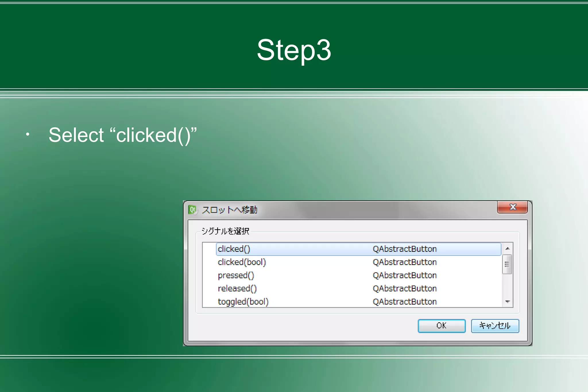The height and width of the screenshot is (392, 588).
Task: Choose the pressed() signal
Action: click(x=359, y=275)
